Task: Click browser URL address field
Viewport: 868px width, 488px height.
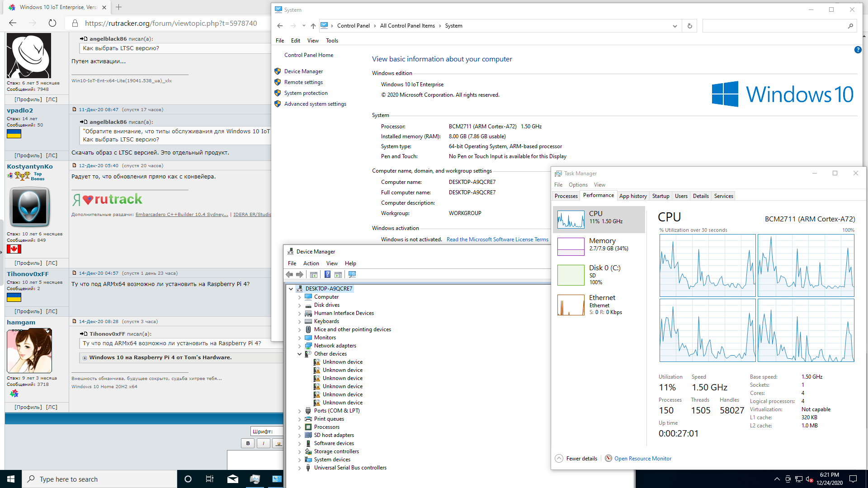Action: (171, 23)
